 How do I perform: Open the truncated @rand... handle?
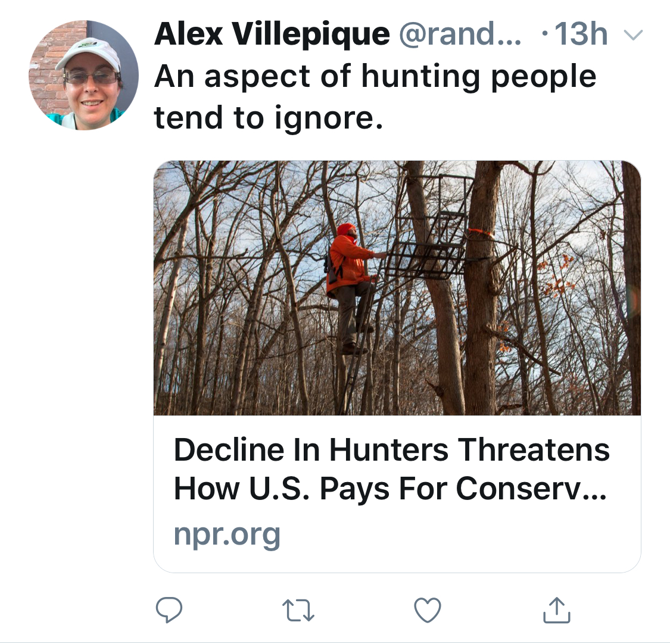(459, 35)
